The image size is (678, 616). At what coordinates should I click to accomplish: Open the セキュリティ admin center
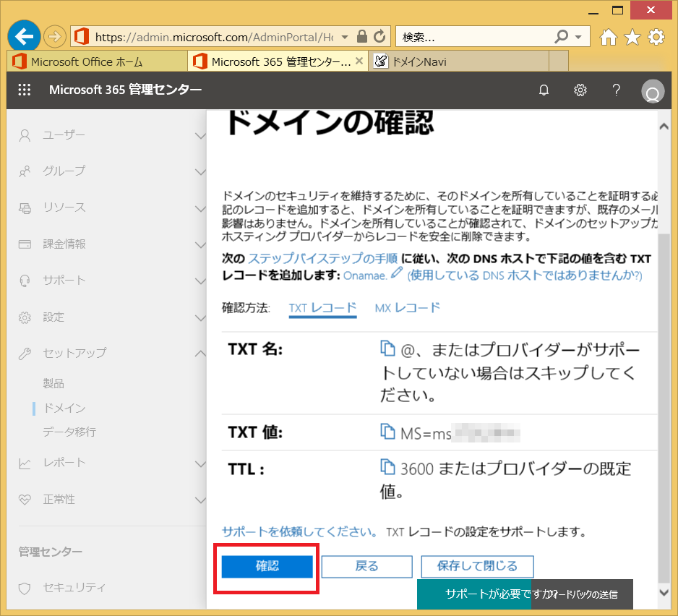coord(74,588)
